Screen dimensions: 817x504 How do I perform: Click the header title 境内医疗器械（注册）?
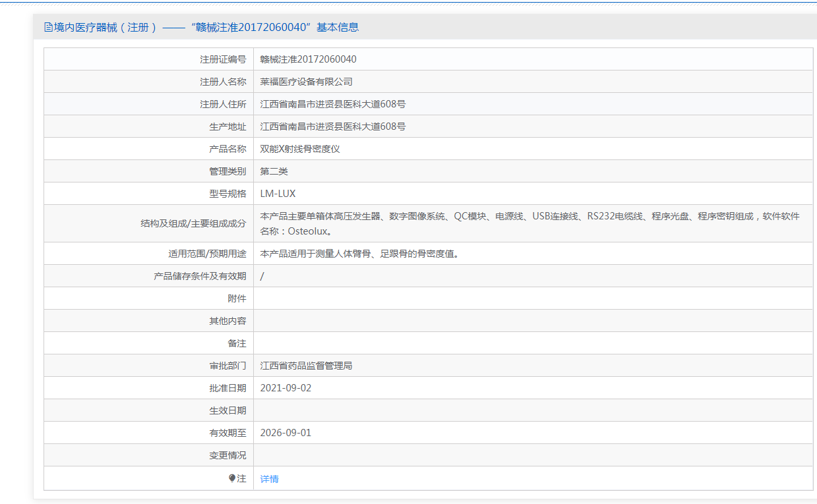tap(106, 27)
